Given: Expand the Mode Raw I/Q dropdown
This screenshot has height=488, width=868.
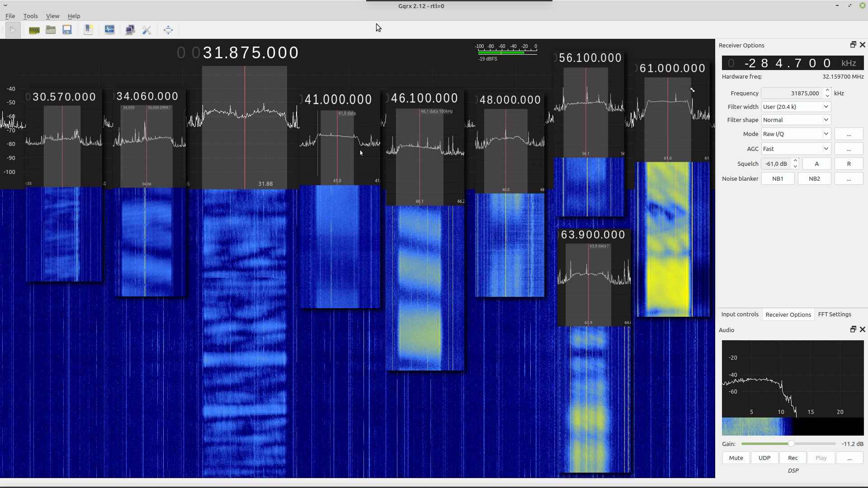Looking at the screenshot, I should pyautogui.click(x=796, y=134).
